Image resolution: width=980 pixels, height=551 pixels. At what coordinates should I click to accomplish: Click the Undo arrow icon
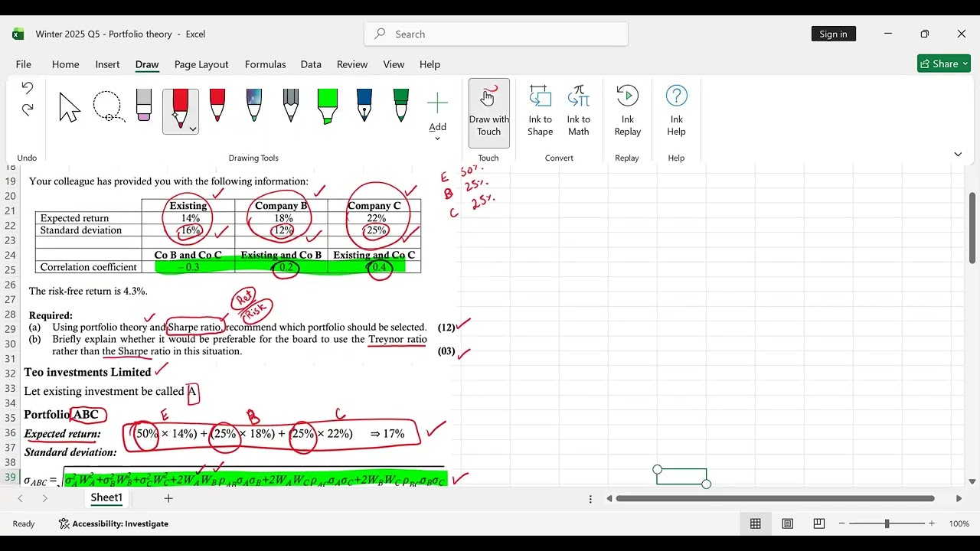click(x=27, y=88)
